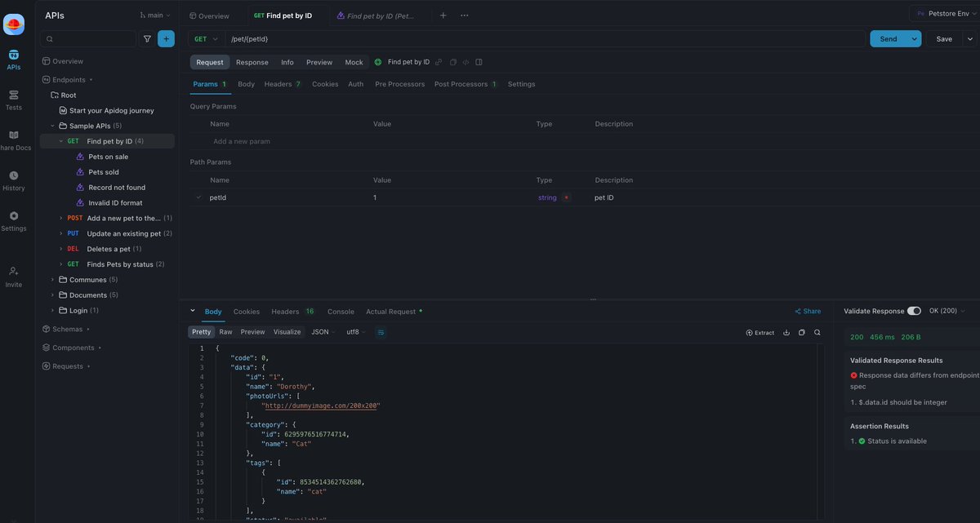Open the utf8 encoding dropdown
This screenshot has width=980, height=523.
coord(356,332)
